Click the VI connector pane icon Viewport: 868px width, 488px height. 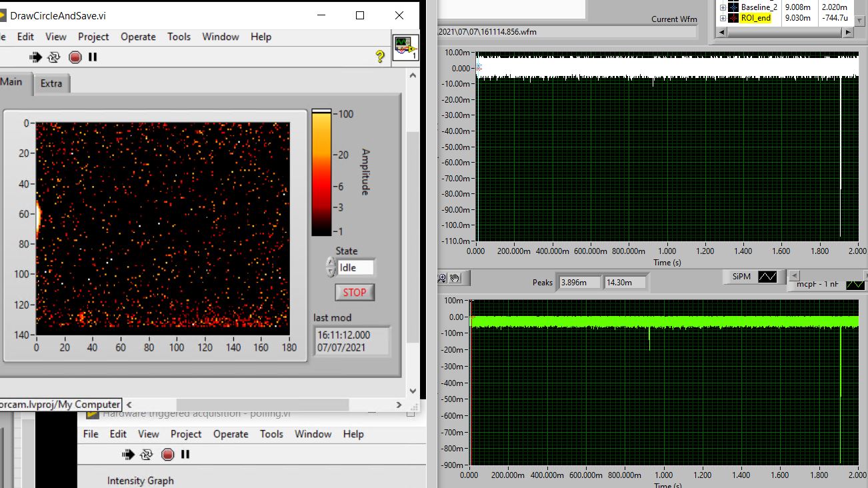pos(405,48)
